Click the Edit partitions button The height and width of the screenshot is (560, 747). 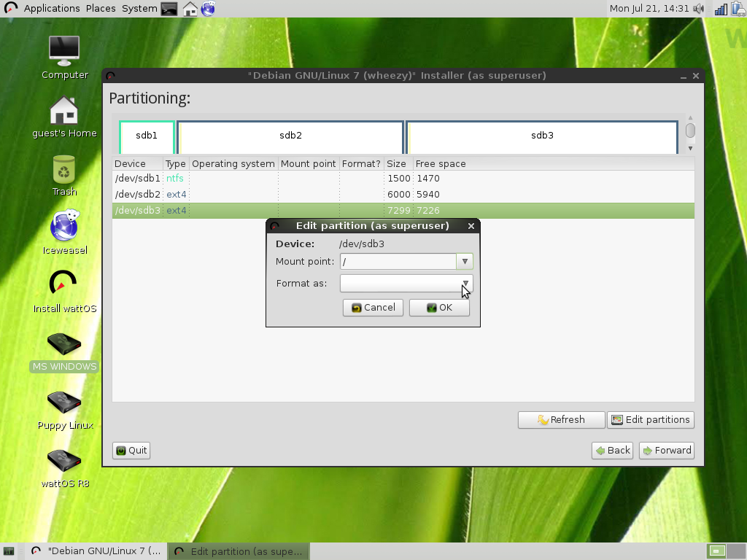coord(651,420)
